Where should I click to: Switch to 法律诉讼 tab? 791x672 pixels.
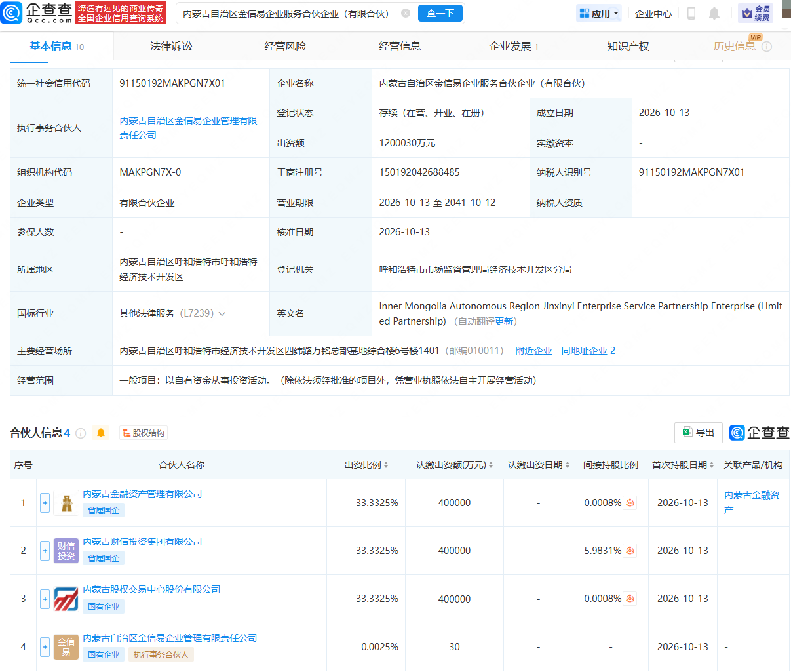[x=171, y=46]
